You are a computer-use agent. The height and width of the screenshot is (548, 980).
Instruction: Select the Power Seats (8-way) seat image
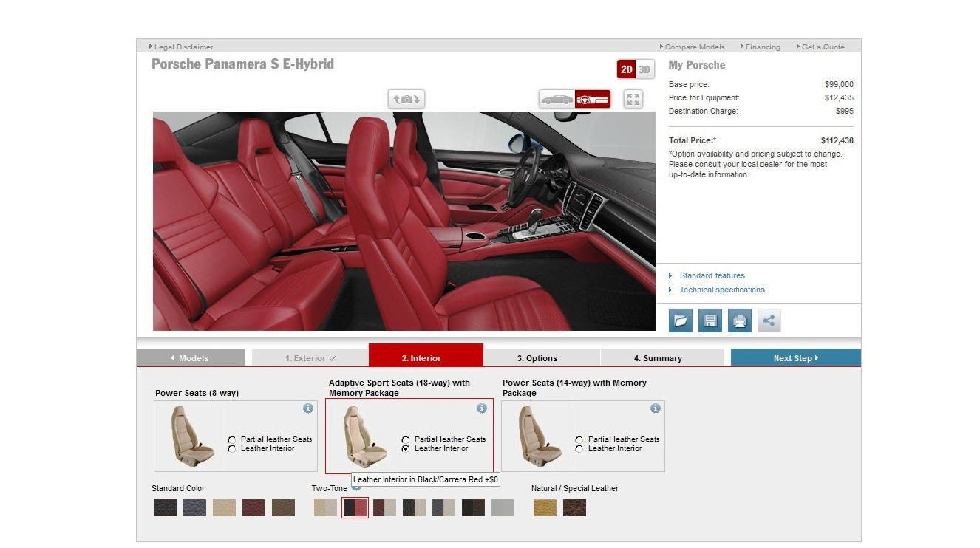(x=192, y=436)
